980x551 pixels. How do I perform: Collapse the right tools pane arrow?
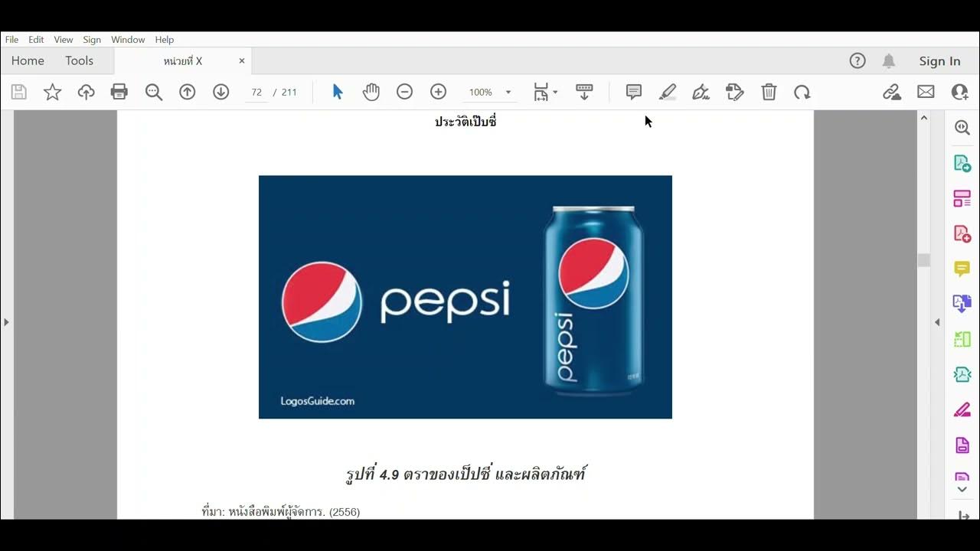point(937,322)
